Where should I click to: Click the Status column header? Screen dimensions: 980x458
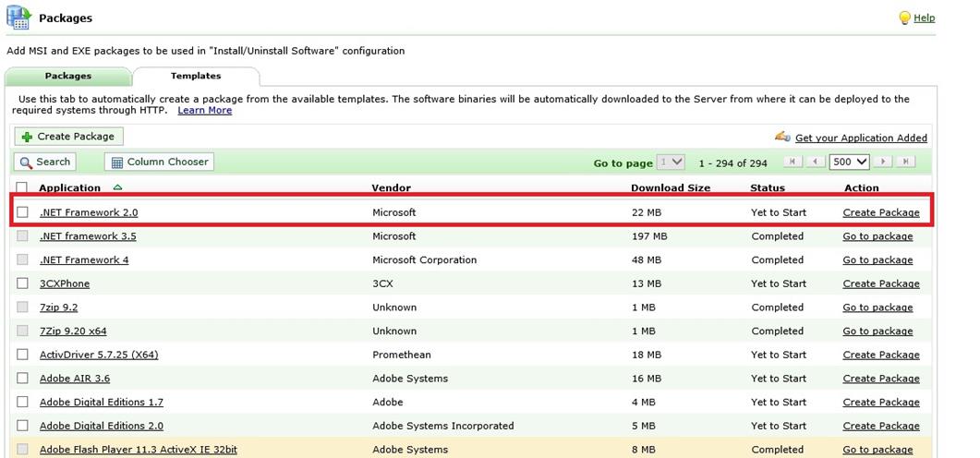coord(768,188)
